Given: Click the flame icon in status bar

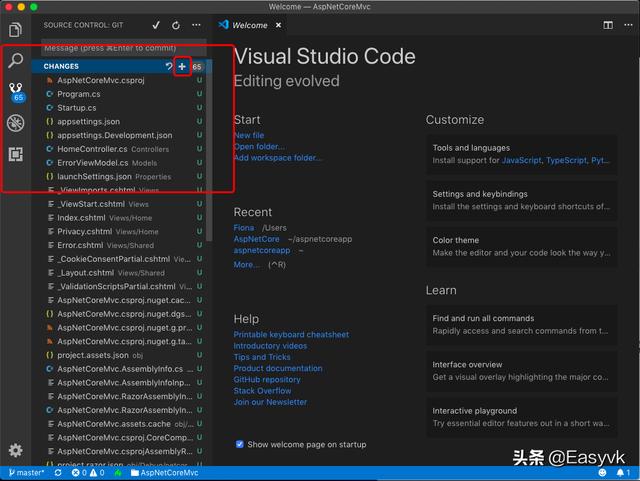Looking at the screenshot, I should click(118, 472).
